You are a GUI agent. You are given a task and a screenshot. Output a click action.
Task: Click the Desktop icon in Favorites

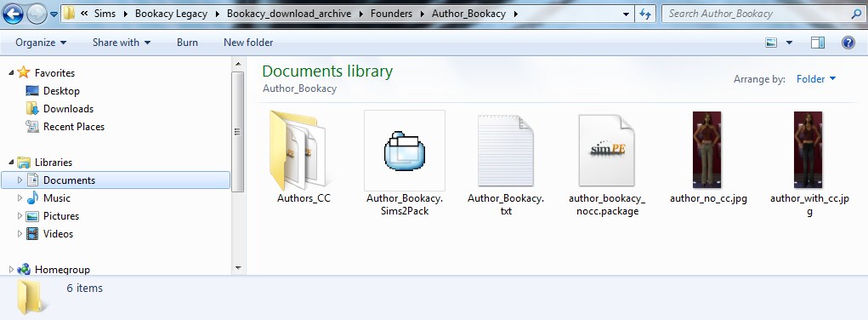tap(32, 91)
